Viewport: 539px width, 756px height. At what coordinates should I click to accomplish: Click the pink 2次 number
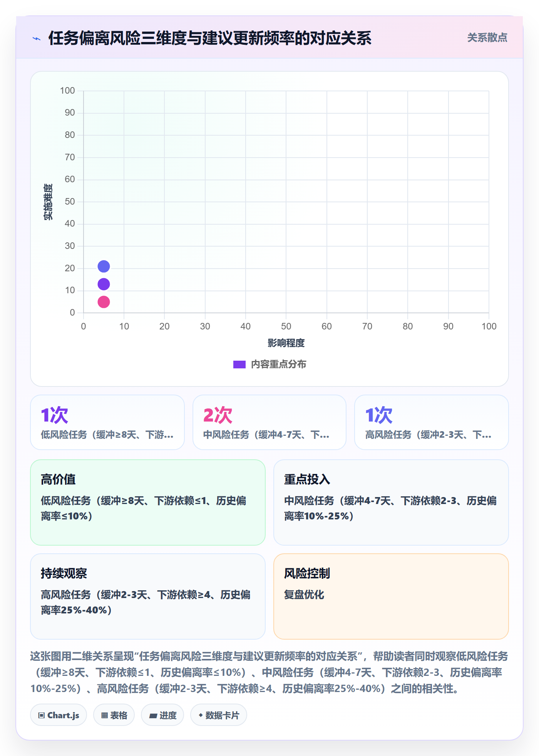(218, 415)
